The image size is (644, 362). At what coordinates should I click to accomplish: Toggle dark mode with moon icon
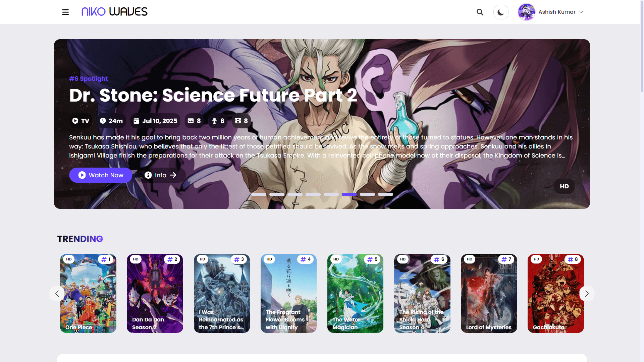pos(501,12)
